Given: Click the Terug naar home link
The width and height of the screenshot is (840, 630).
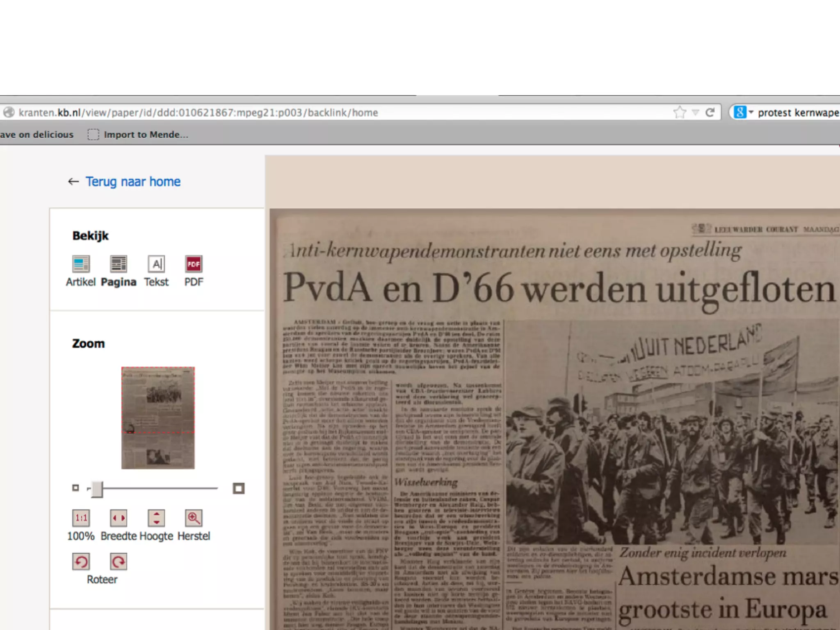Looking at the screenshot, I should tap(132, 182).
